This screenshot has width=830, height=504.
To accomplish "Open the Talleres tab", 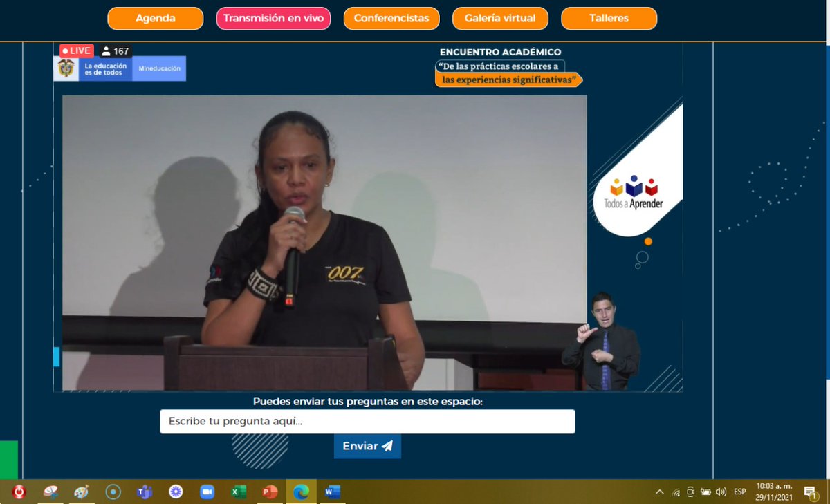I will (609, 19).
